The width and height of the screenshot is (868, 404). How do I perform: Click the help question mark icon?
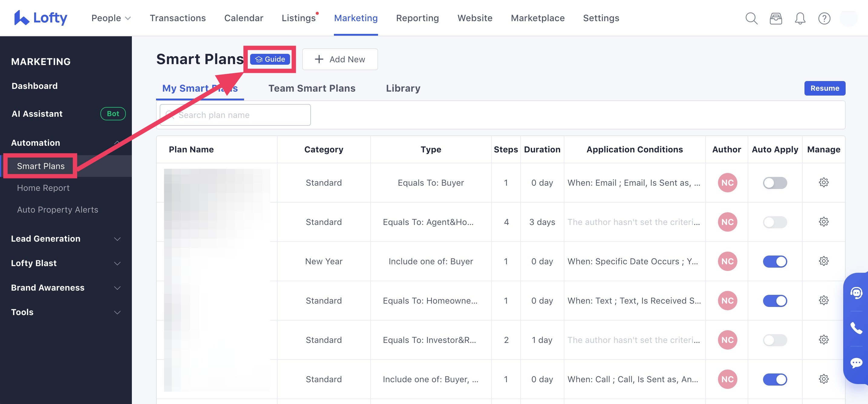824,18
